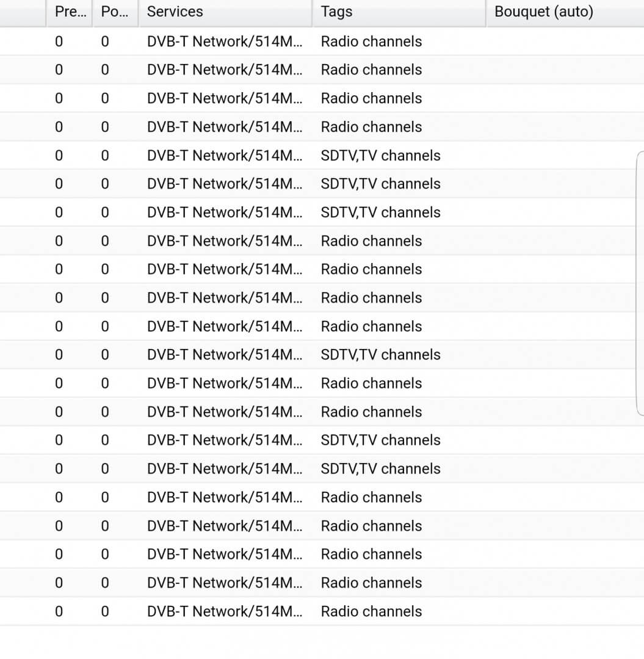Click the topmost SDTV,TV channels tag cell
The image size is (644, 659).
pos(380,156)
